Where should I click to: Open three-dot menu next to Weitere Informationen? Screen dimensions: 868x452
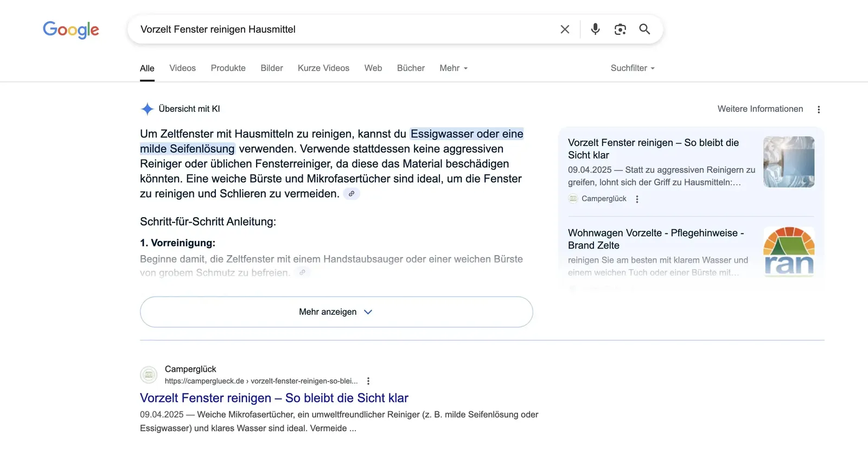[819, 110]
